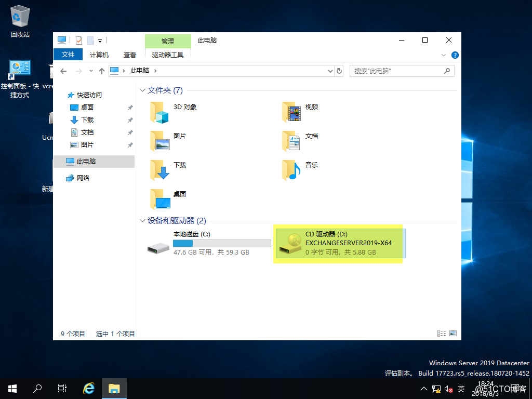
Task: Select the 桌面 folder in the main pane
Action: pyautogui.click(x=168, y=199)
